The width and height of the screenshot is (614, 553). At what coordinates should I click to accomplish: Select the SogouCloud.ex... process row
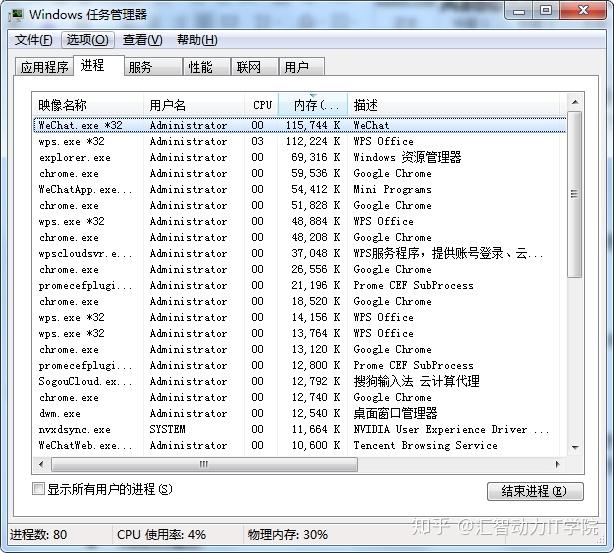pos(300,381)
